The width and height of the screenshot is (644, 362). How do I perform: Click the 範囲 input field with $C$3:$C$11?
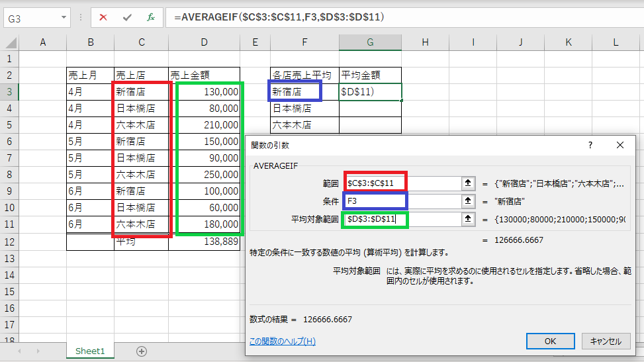[x=403, y=183]
